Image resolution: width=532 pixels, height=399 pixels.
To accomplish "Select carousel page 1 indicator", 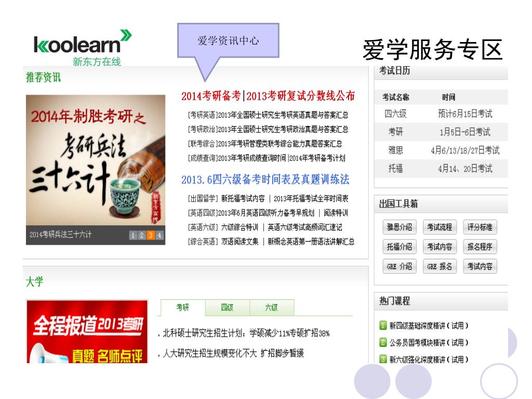I will click(133, 235).
